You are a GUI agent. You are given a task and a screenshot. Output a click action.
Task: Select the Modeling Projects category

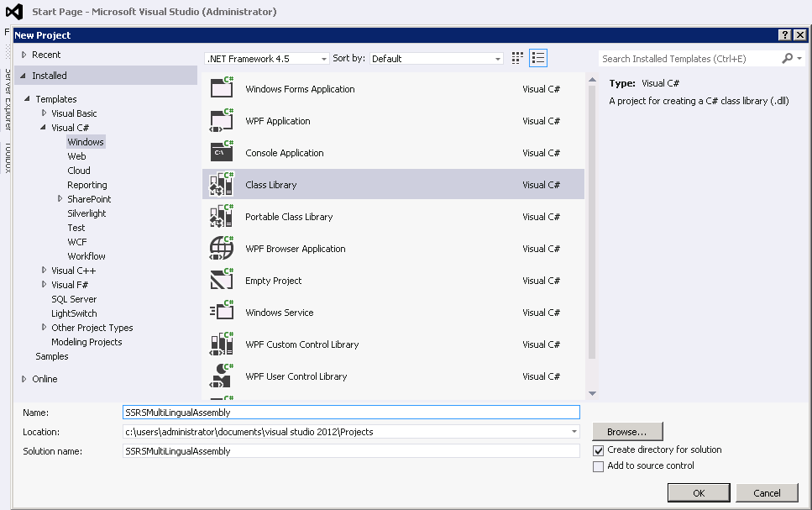coord(86,342)
